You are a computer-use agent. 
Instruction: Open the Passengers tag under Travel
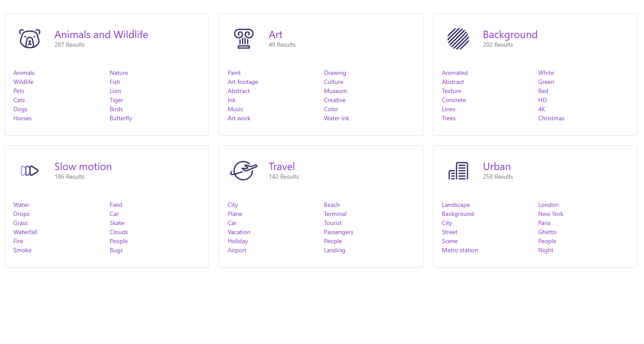[x=338, y=232]
